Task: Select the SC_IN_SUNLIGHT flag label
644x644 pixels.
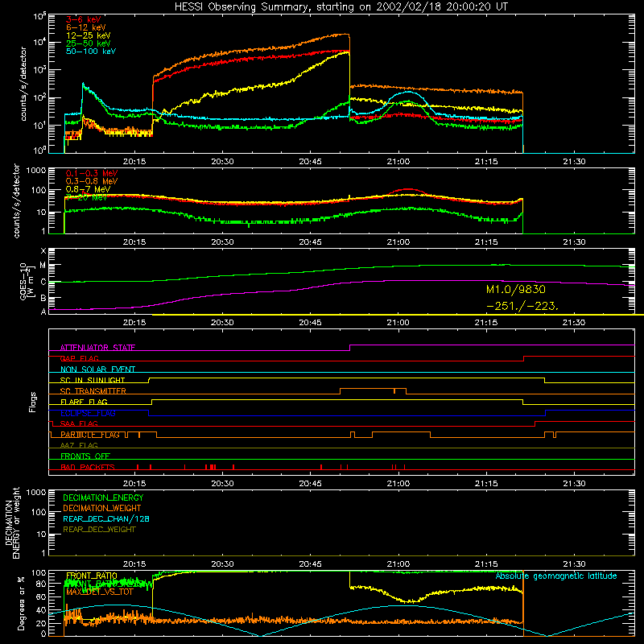Action: point(93,380)
